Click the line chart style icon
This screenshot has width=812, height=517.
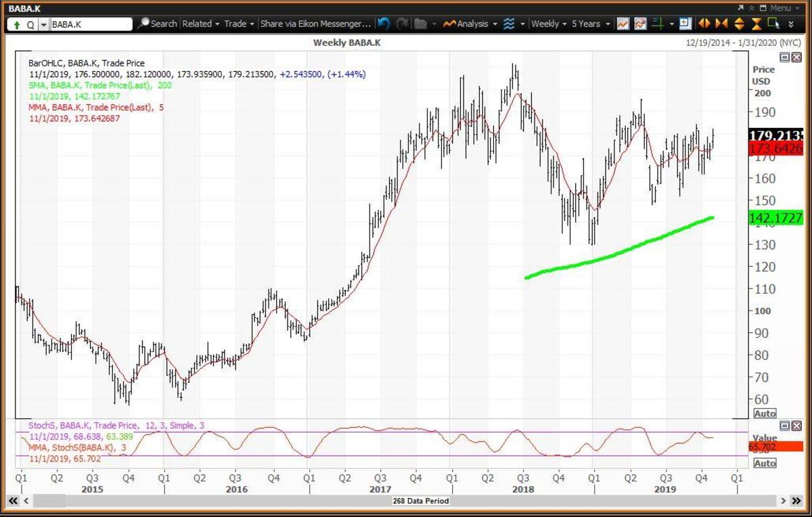623,24
